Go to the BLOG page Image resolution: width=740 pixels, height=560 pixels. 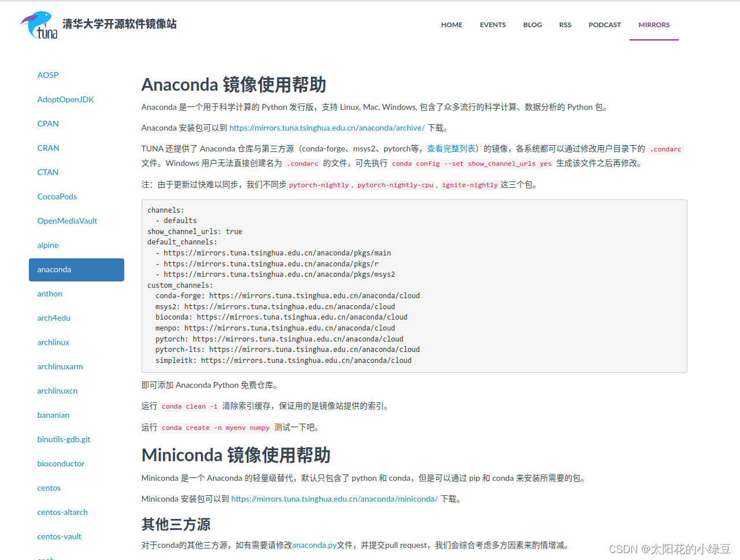(533, 25)
